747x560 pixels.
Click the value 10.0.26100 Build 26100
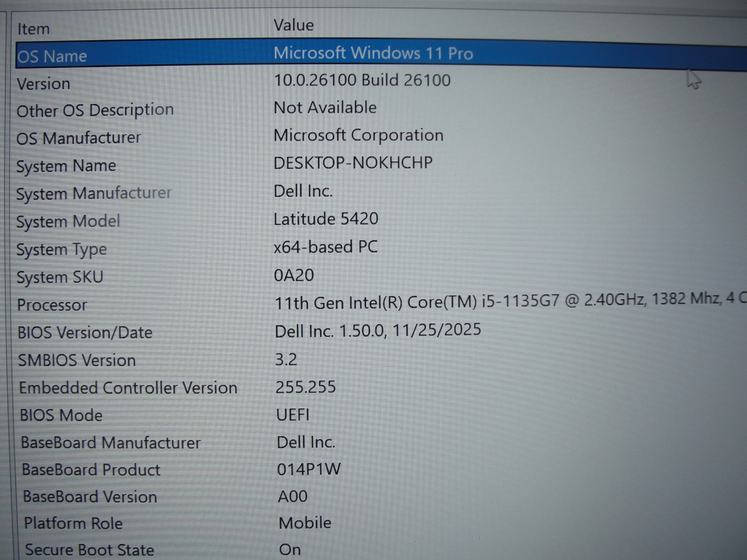coord(362,80)
